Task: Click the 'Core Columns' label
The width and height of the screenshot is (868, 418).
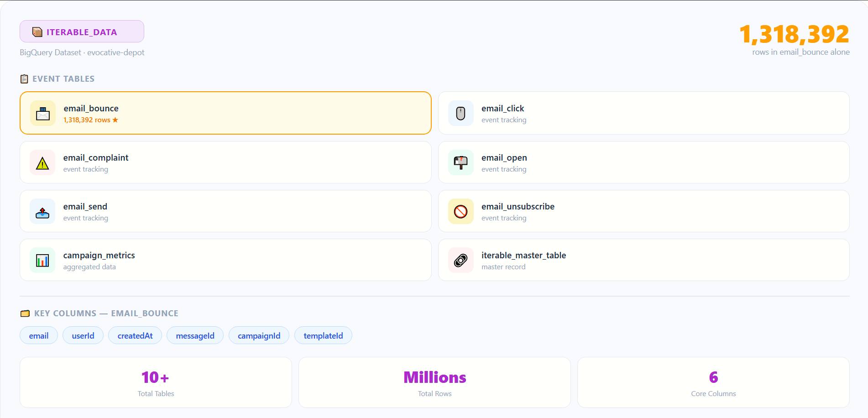Action: point(713,394)
